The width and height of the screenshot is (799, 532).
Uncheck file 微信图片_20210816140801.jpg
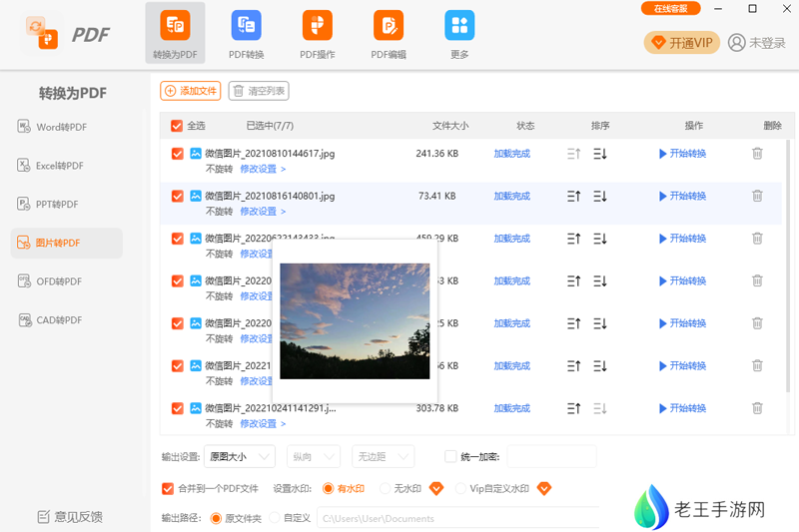pyautogui.click(x=178, y=196)
